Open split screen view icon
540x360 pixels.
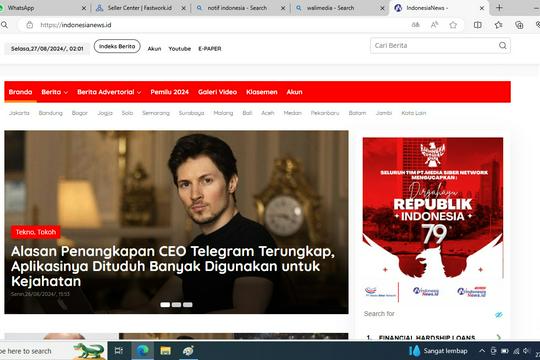point(478,25)
